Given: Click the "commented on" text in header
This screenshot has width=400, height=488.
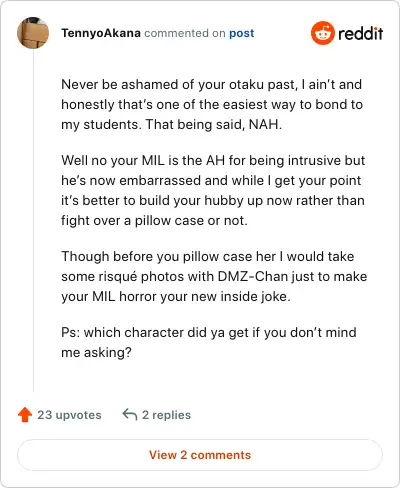Looking at the screenshot, I should point(185,33).
